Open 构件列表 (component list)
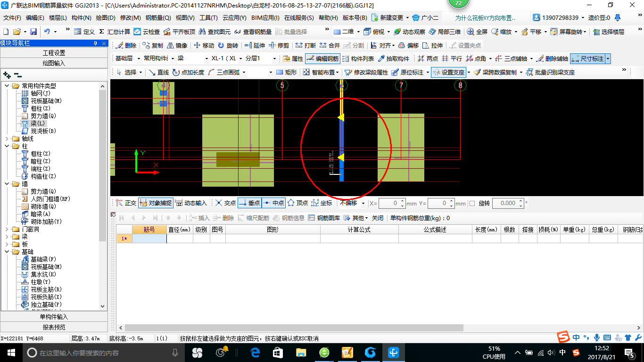 point(358,59)
